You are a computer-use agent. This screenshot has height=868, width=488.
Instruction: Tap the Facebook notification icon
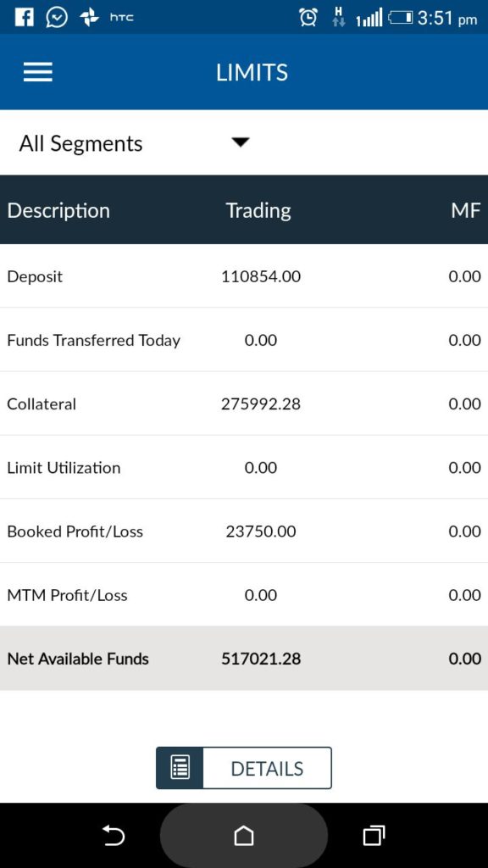[24, 18]
